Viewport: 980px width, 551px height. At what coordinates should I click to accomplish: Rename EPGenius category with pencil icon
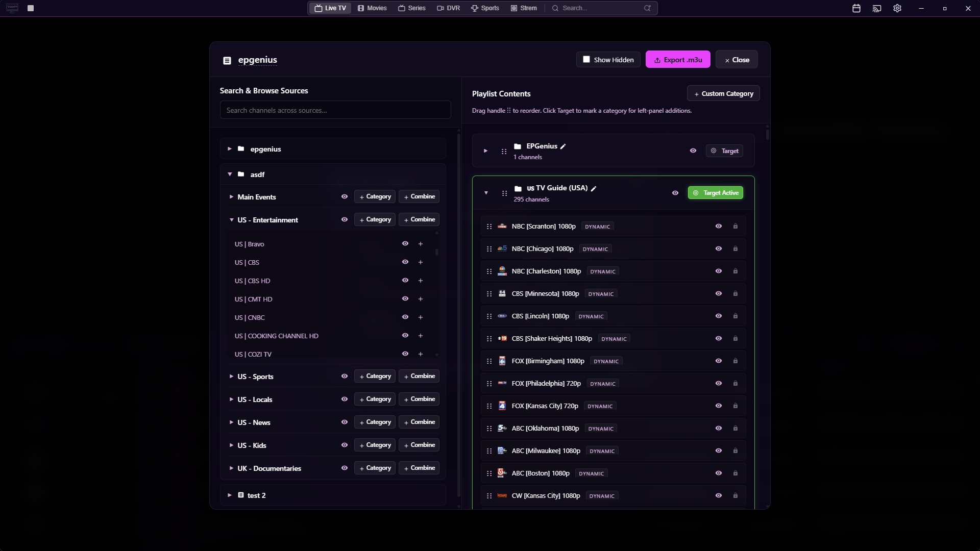(x=563, y=146)
